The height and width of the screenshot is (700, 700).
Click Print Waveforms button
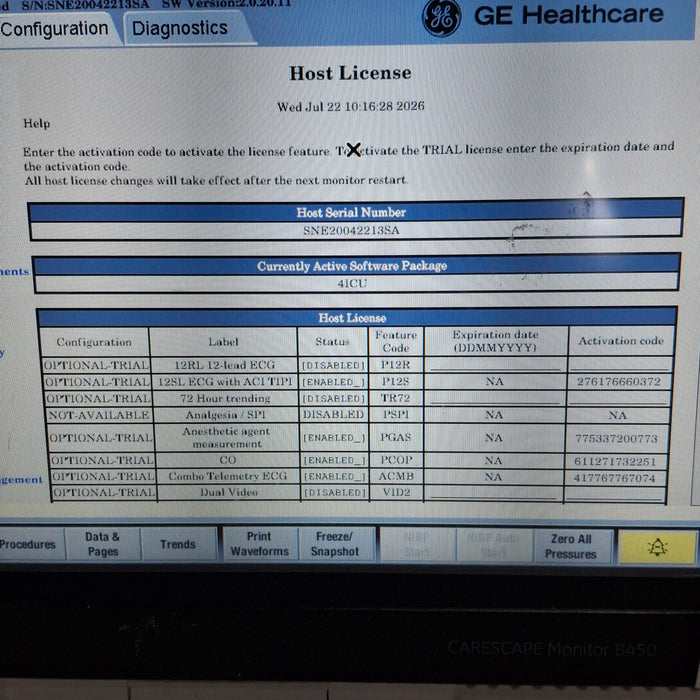(259, 544)
